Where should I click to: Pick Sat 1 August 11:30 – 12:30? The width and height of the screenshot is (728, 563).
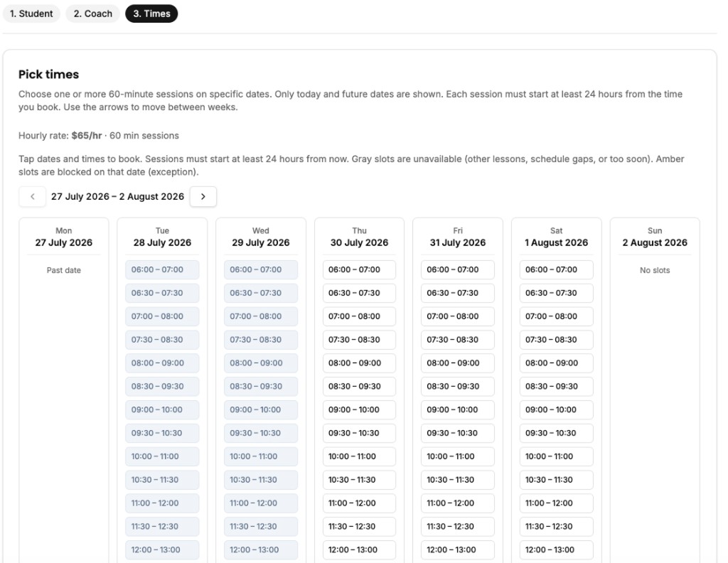[x=556, y=526]
